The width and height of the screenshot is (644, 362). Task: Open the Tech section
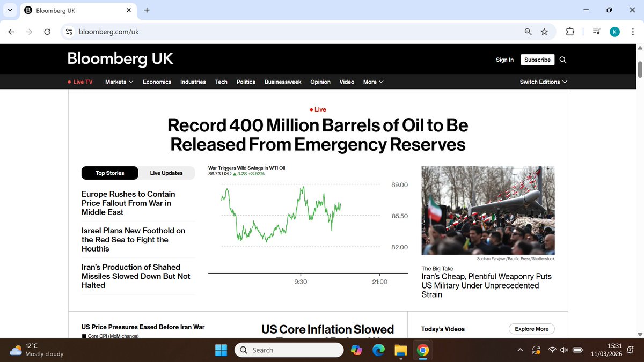(221, 82)
